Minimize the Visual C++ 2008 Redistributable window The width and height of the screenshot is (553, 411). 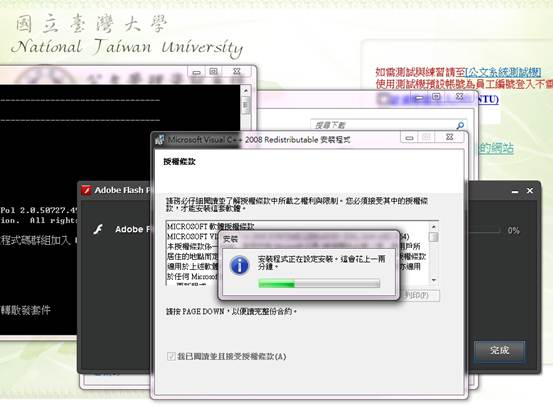coord(409,138)
